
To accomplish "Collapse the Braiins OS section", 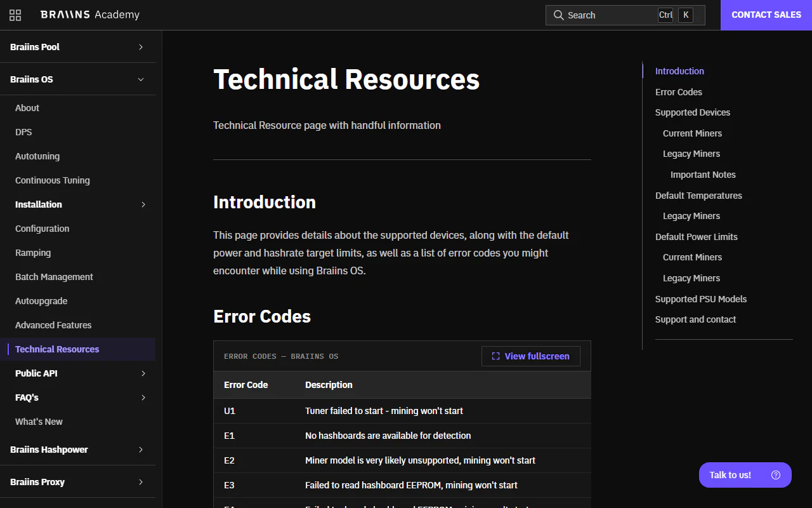I will (77, 79).
